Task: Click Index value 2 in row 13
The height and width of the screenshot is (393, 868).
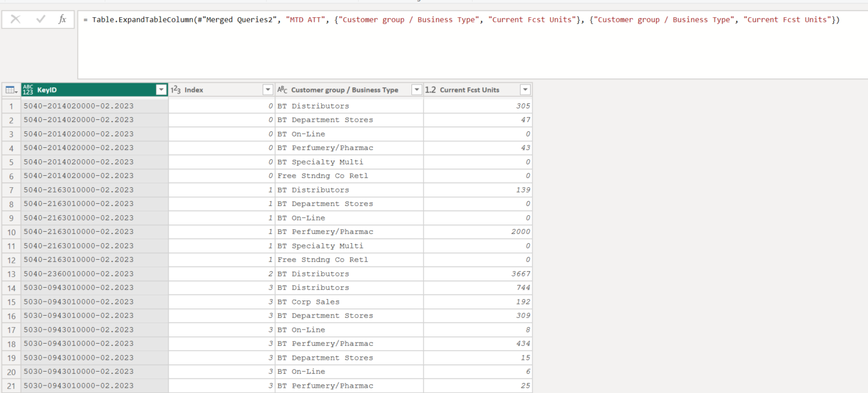Action: click(x=270, y=274)
